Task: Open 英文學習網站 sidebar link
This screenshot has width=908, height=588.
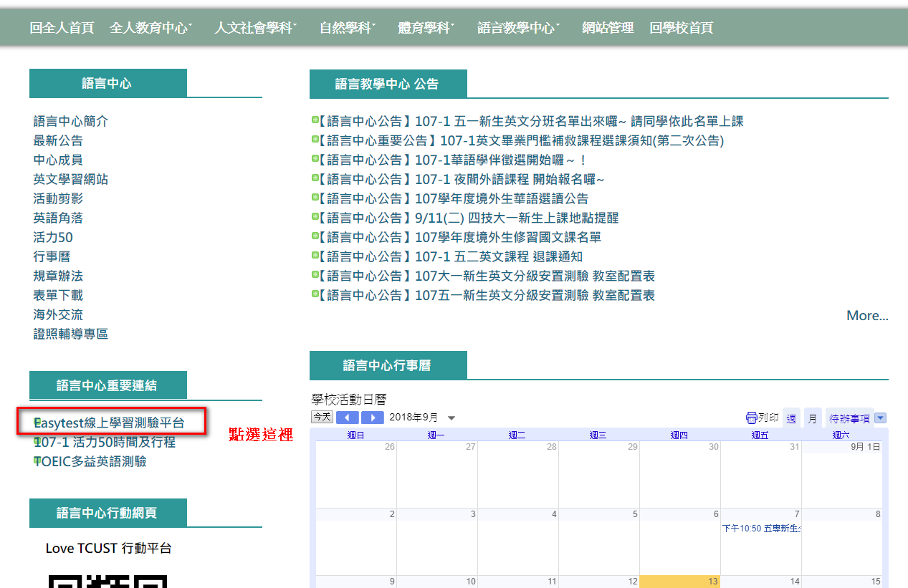Action: 71,180
